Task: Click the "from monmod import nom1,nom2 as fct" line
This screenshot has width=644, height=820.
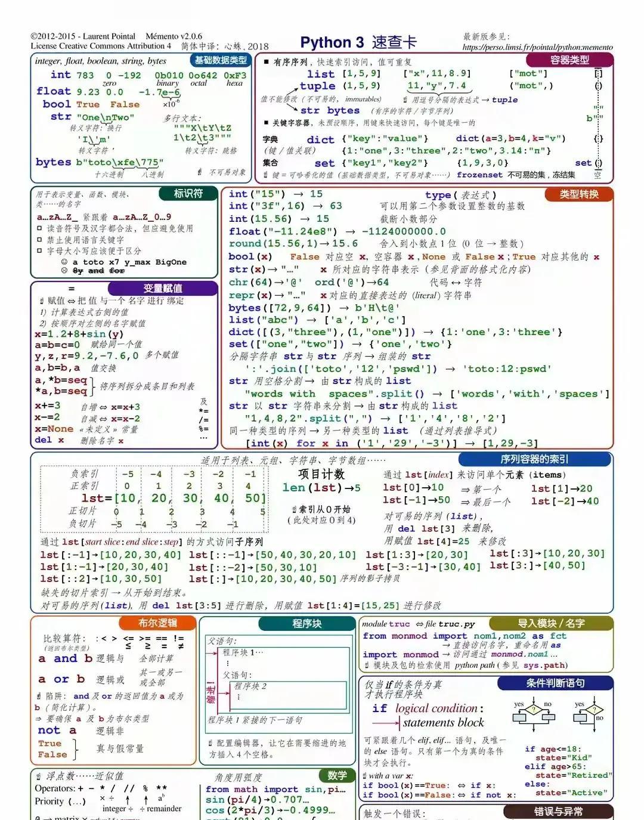Action: 465,636
